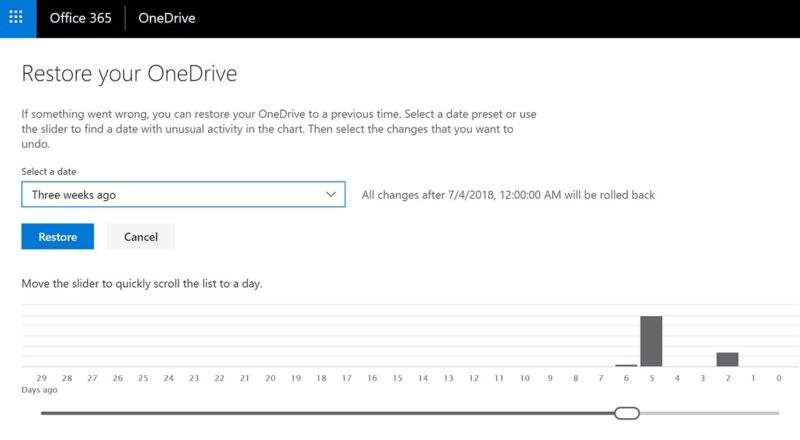The image size is (800, 440).
Task: Click the unfilled slider track right of handle
Action: click(710, 413)
